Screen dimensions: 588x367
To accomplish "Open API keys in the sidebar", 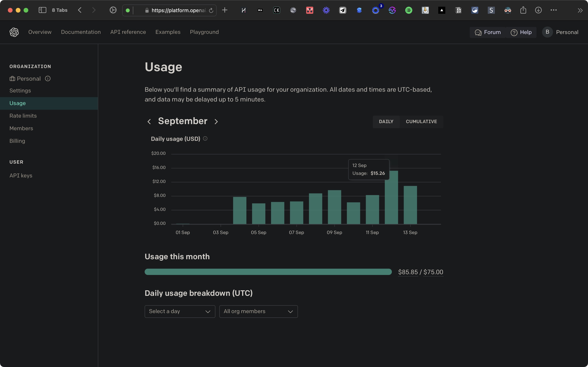I will (x=21, y=175).
